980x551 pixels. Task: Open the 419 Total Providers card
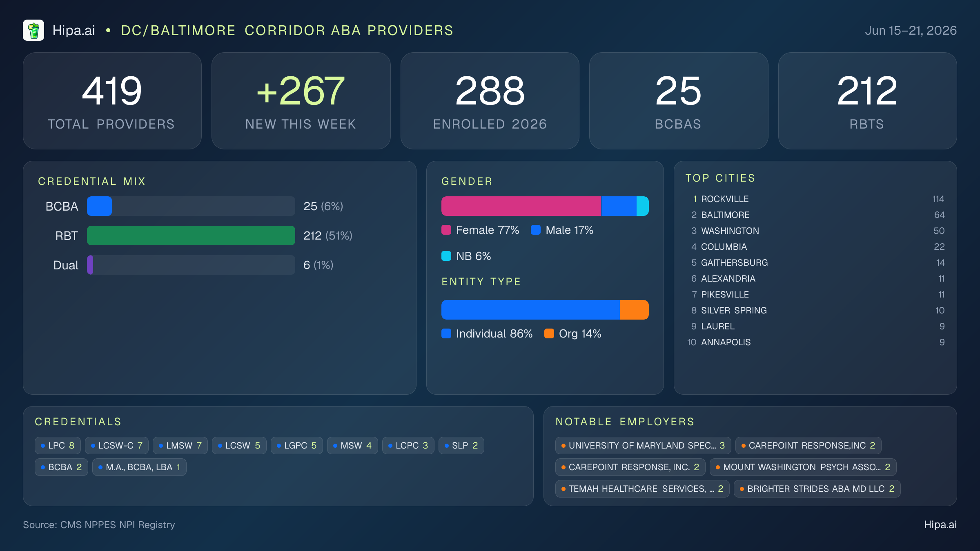112,101
